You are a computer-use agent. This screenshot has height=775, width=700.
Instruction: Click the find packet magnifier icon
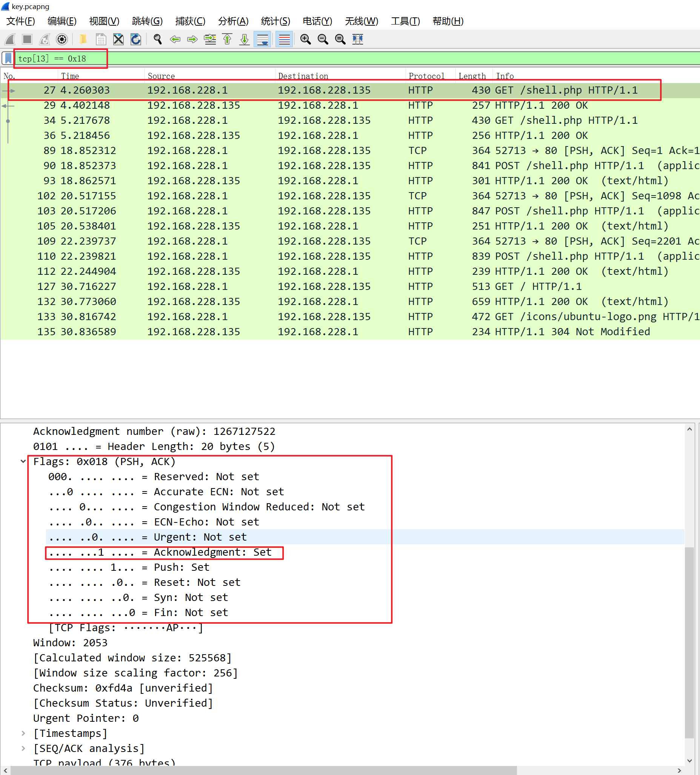click(x=157, y=39)
